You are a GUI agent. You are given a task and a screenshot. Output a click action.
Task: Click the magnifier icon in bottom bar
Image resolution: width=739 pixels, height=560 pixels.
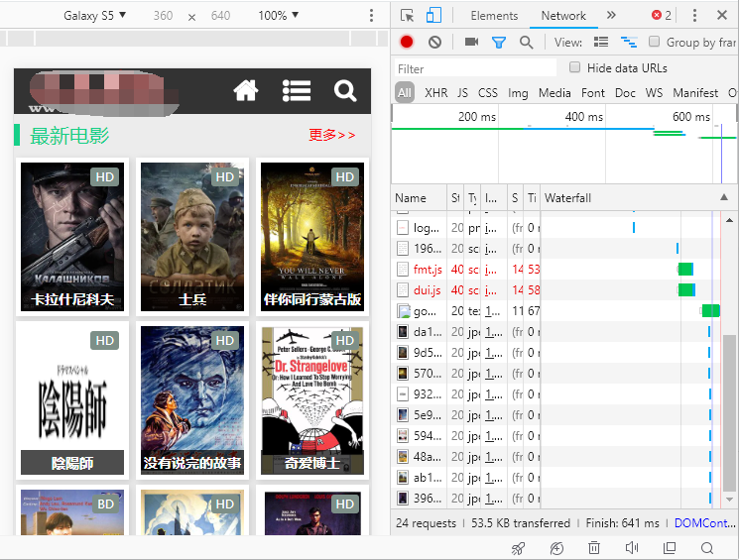pos(707,548)
